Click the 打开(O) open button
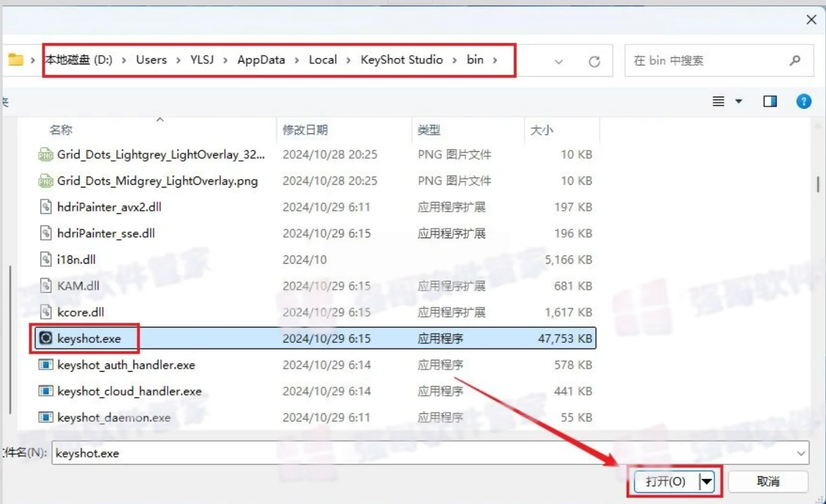 [666, 481]
